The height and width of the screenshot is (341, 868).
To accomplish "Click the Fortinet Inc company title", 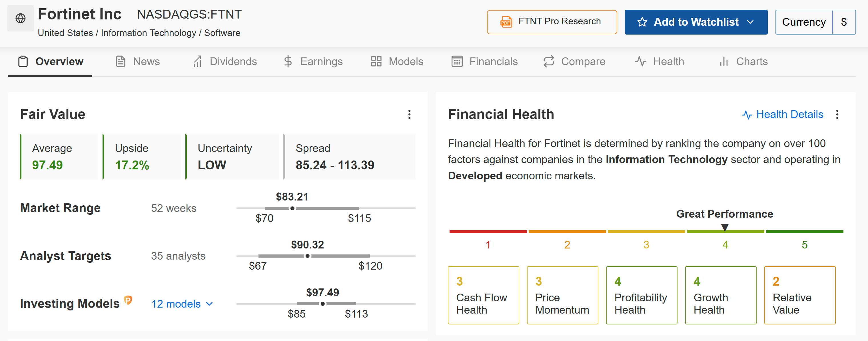I will [x=79, y=14].
